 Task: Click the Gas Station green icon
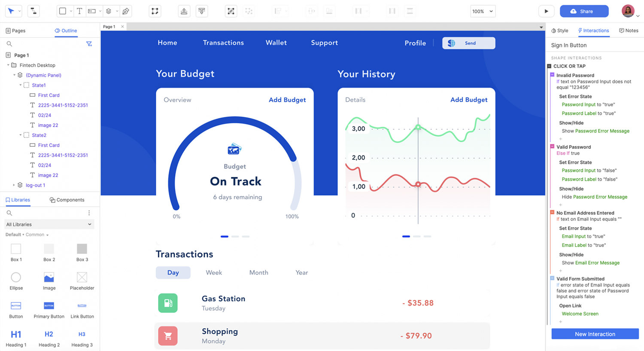(x=168, y=303)
